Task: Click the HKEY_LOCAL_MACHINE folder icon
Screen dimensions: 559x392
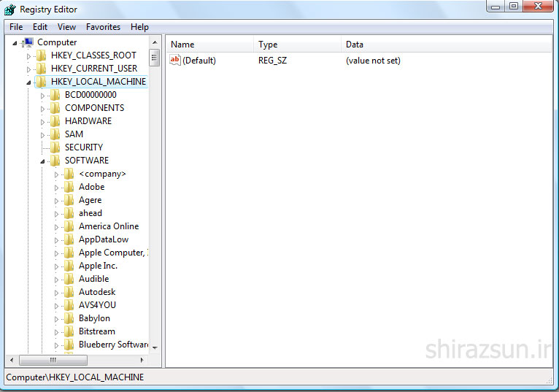Action: tap(42, 82)
